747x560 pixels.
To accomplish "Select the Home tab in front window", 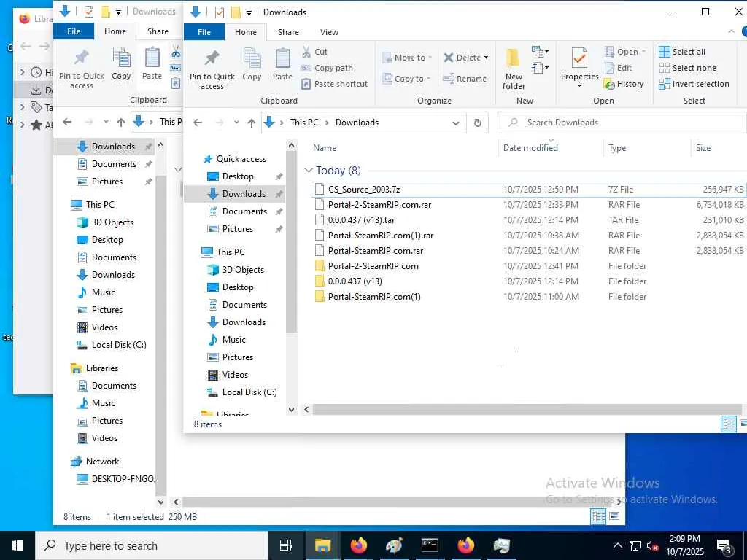I will coord(246,32).
